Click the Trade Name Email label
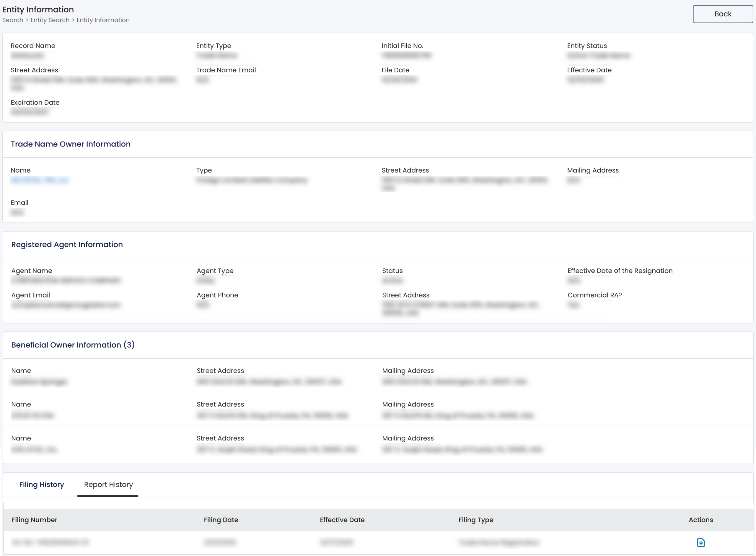Viewport: 756px width, 556px height. (226, 70)
